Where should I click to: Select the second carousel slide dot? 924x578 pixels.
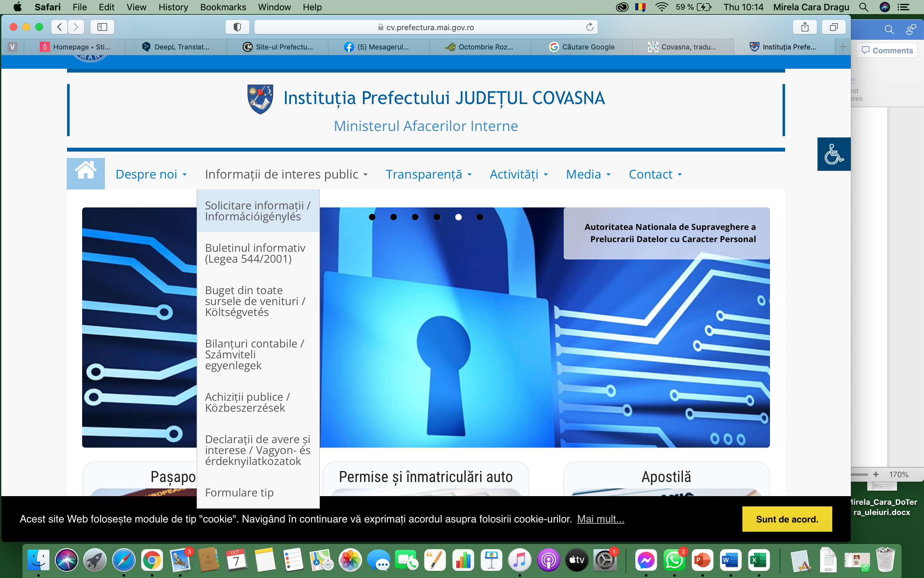pos(394,217)
